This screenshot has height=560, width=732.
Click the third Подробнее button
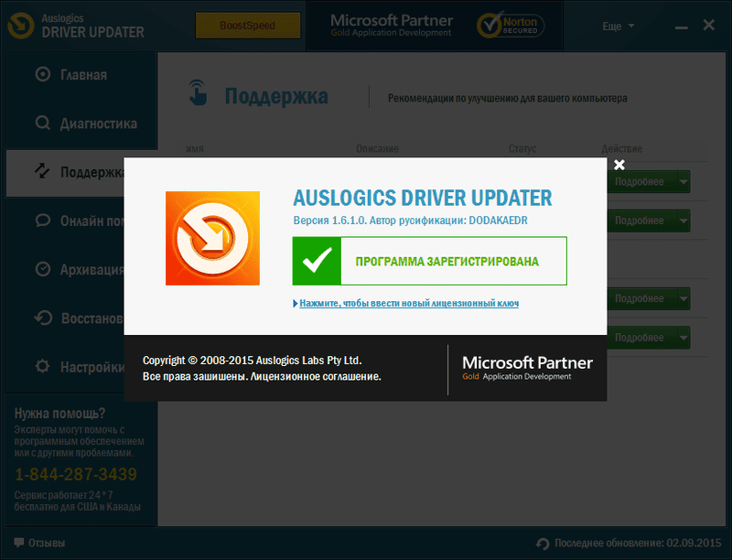tap(639, 298)
